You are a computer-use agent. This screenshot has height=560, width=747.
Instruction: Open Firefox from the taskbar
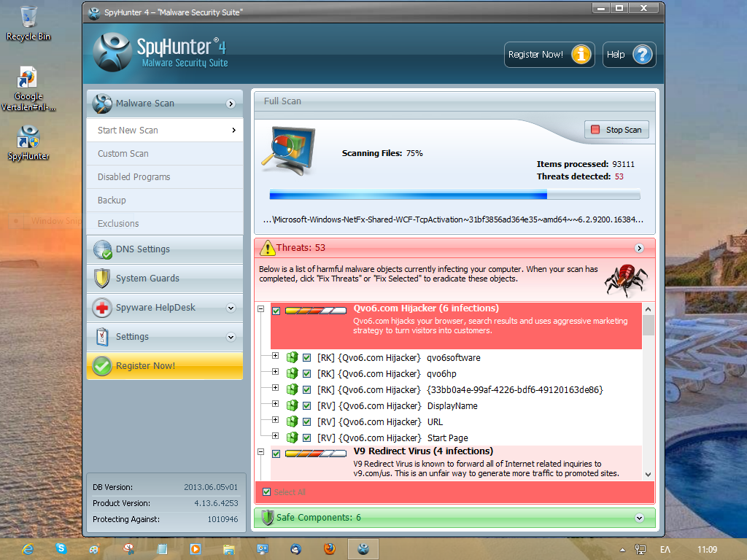coord(329,549)
